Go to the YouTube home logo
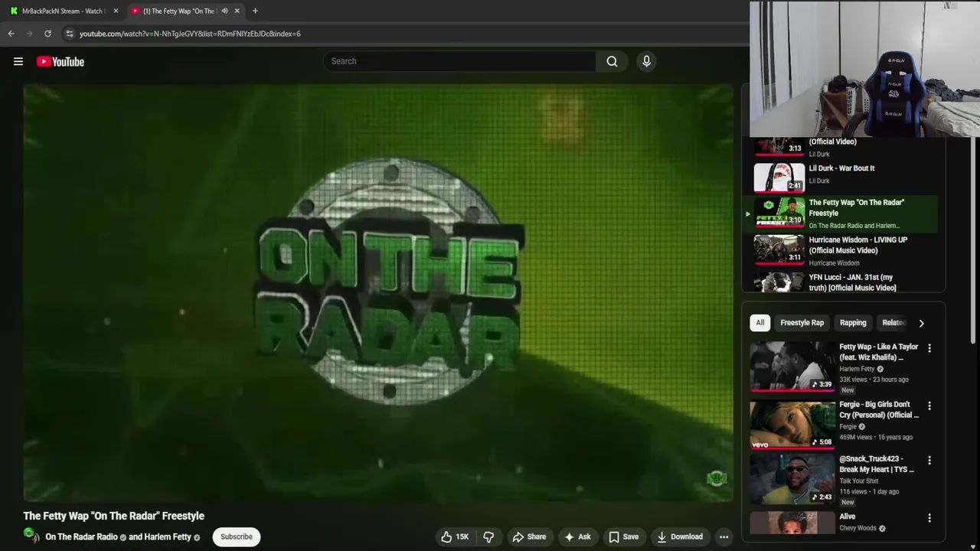 point(60,62)
